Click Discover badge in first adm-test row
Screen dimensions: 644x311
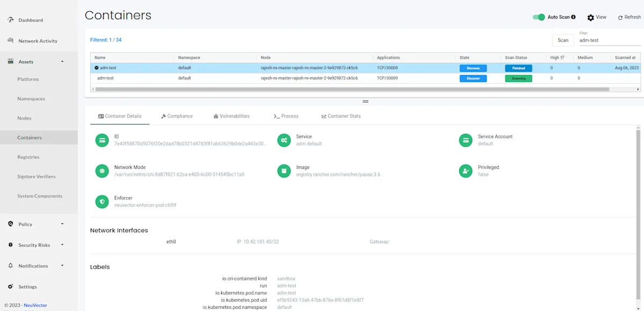(x=473, y=68)
